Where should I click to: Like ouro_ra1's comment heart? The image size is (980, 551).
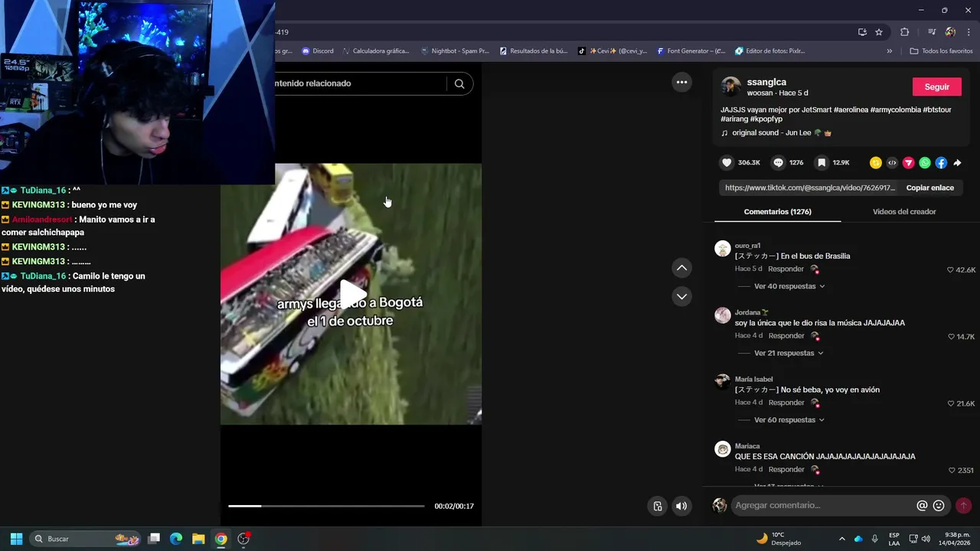950,270
